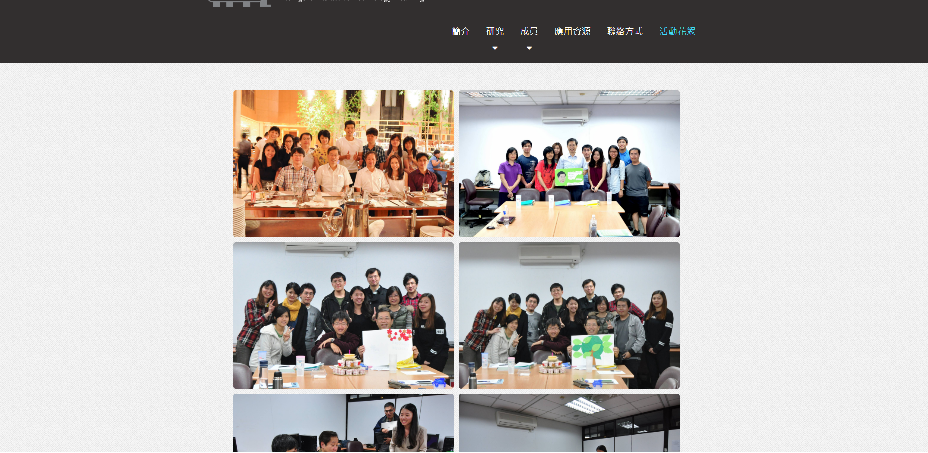
Task: Open the meeting room photo with ceiling light
Action: coord(569,423)
